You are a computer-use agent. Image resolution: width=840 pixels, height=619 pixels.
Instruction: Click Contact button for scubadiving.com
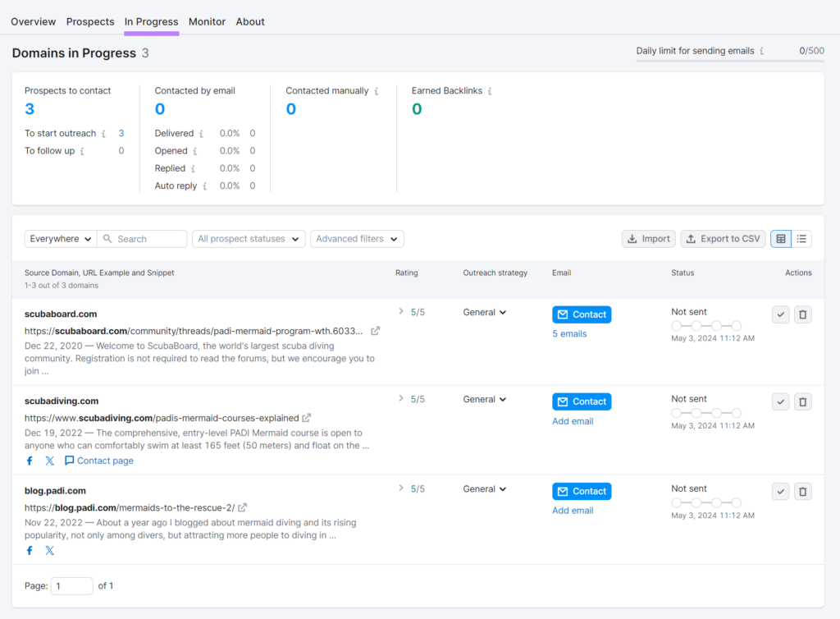[582, 402]
